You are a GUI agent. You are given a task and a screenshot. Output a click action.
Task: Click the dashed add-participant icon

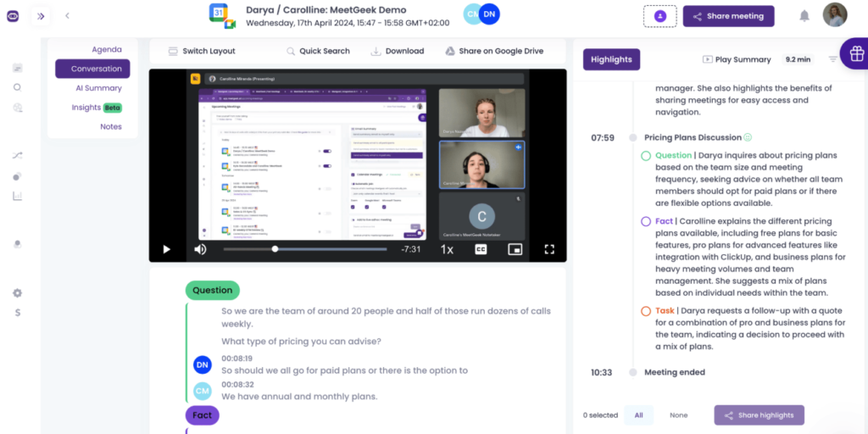click(x=659, y=16)
